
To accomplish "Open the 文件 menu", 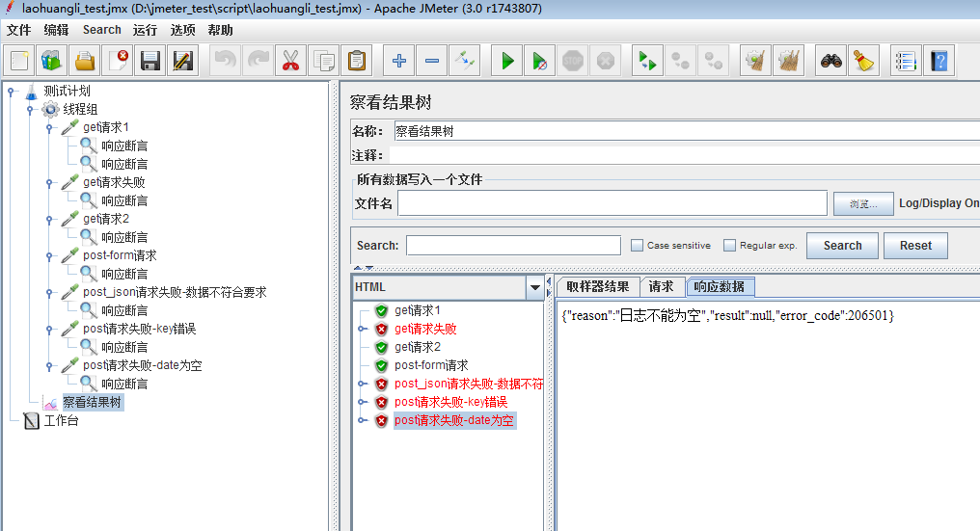I will pos(18,30).
